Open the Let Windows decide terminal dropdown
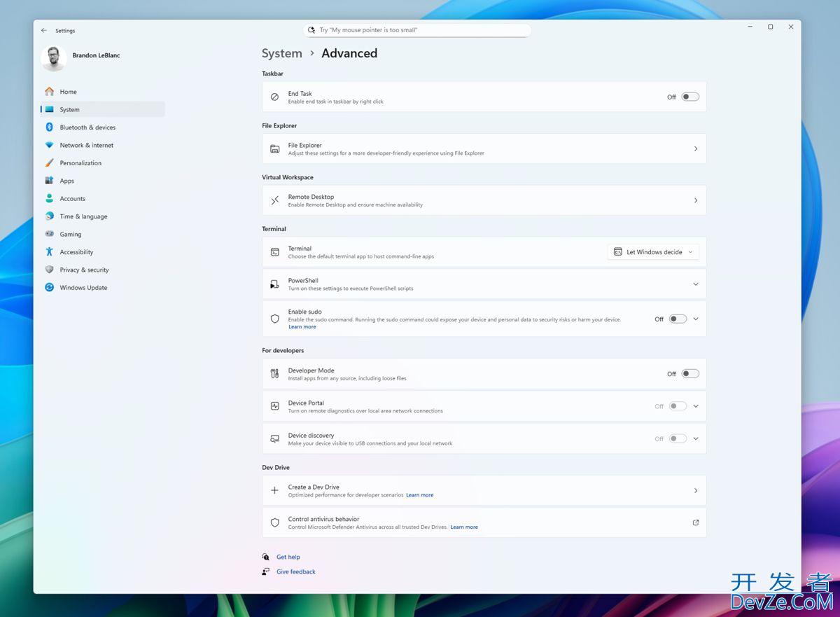 coord(653,252)
